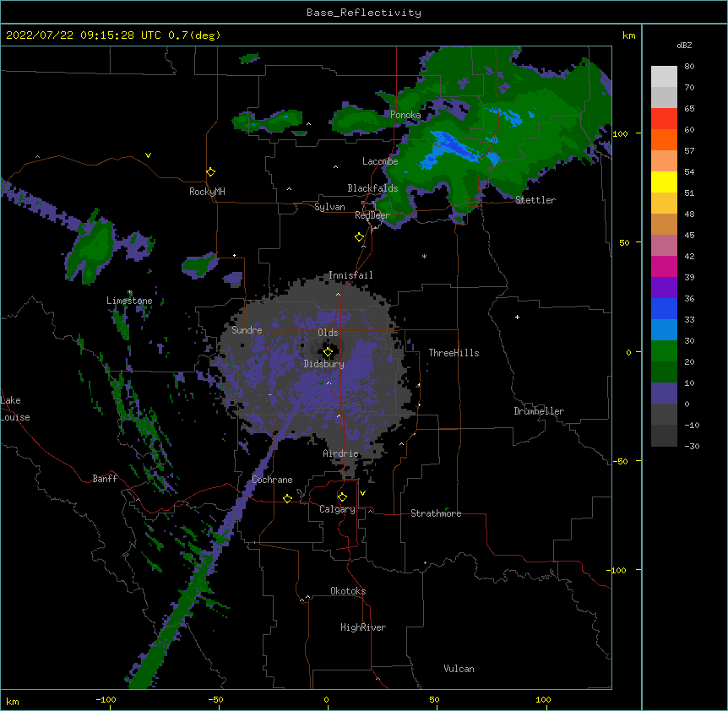Click the Banff town label

tap(105, 479)
